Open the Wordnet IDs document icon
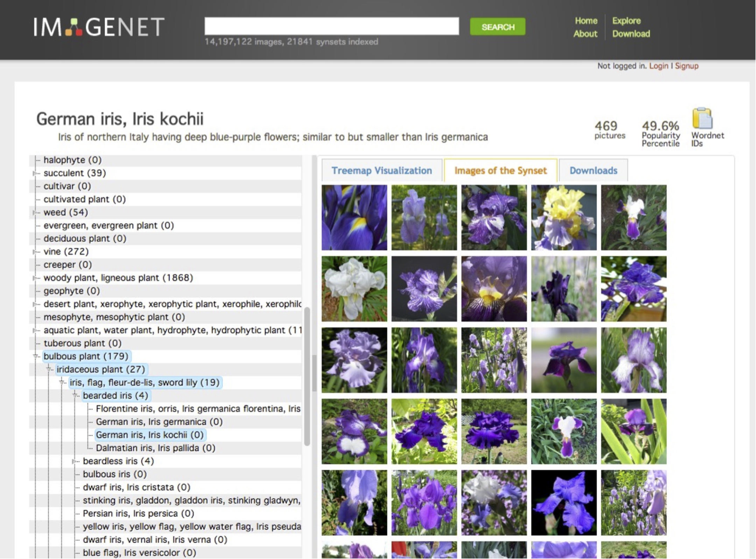Image resolution: width=756 pixels, height=559 pixels. (702, 119)
